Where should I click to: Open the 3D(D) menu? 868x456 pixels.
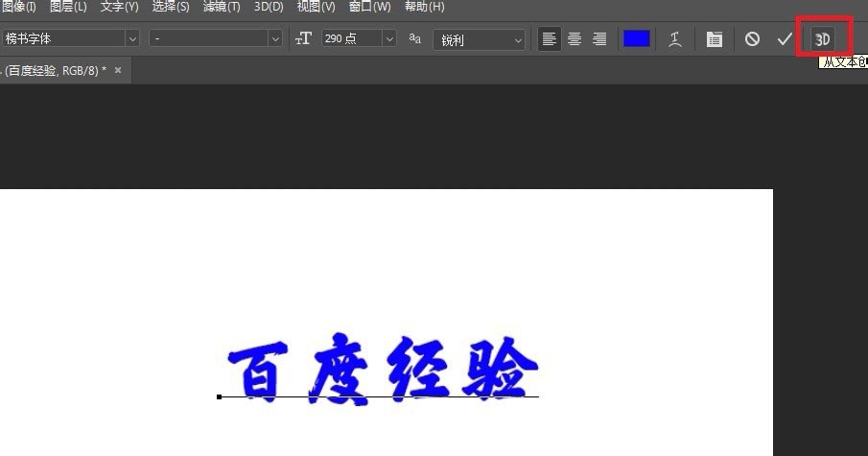(269, 7)
